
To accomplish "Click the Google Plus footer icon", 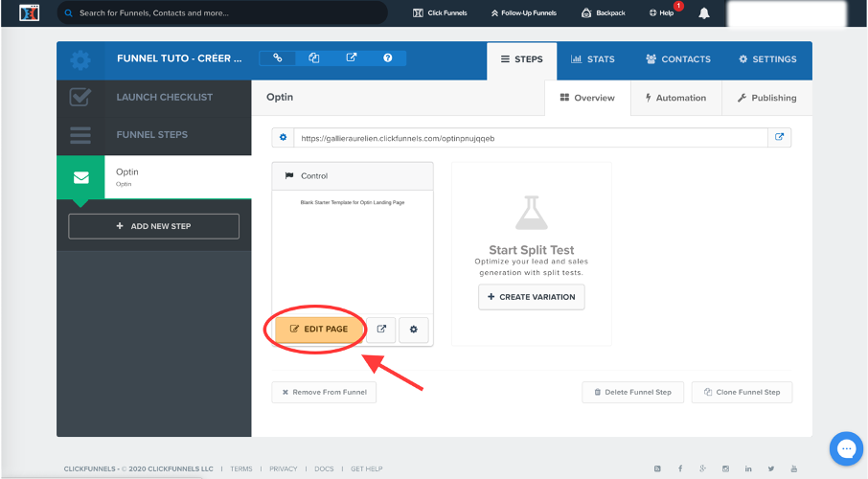I will (702, 469).
